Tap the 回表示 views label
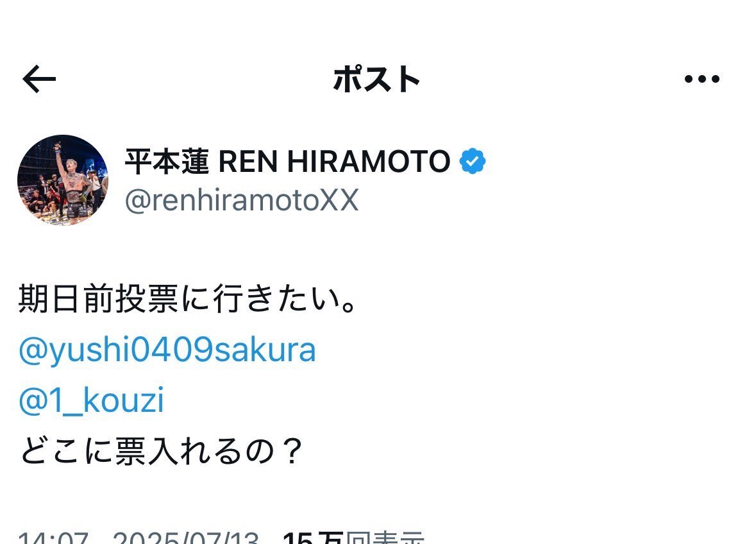This screenshot has height=544, width=756. pos(385,537)
